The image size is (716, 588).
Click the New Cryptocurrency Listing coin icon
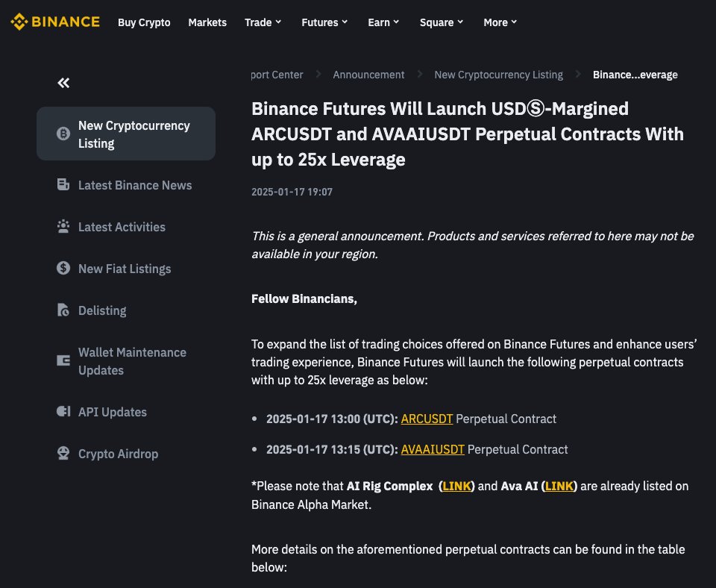(63, 134)
